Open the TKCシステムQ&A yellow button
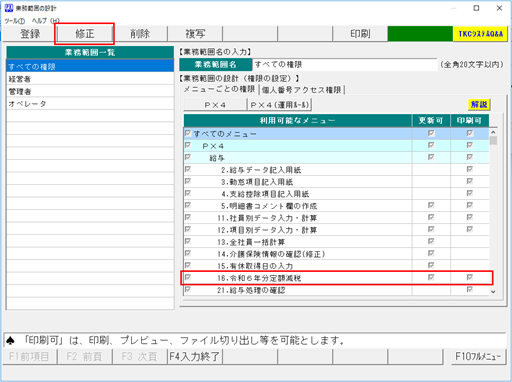This screenshot has height=382, width=512. coord(480,34)
